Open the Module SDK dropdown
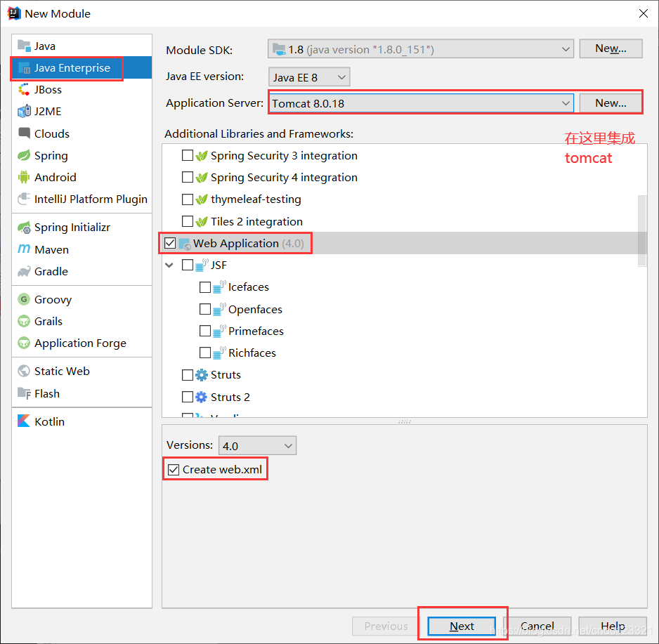659x644 pixels. click(421, 49)
